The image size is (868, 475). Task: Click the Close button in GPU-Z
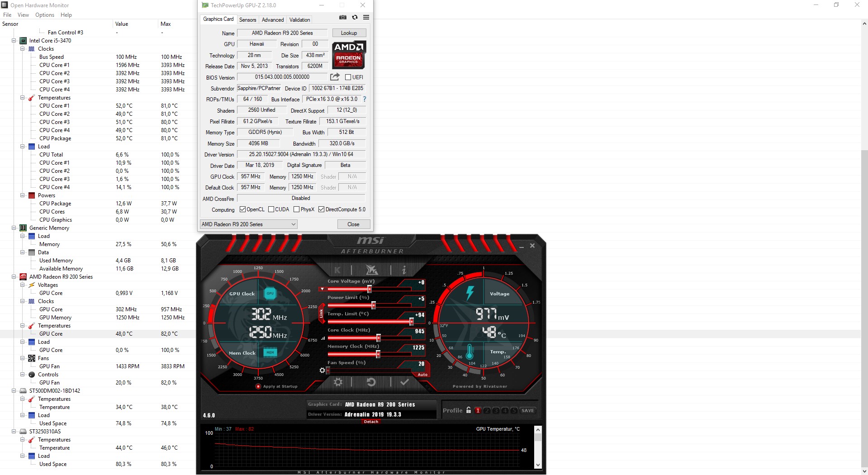tap(353, 224)
